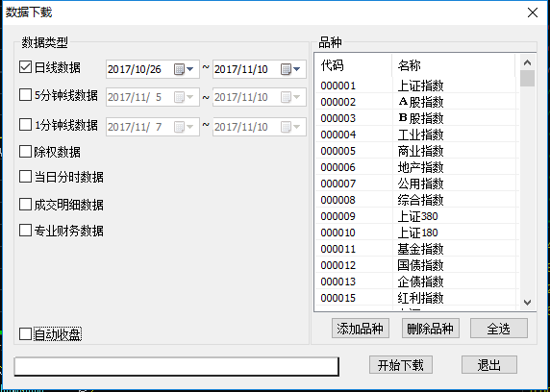Enable the 1分钟线数据 checkbox

(25, 125)
